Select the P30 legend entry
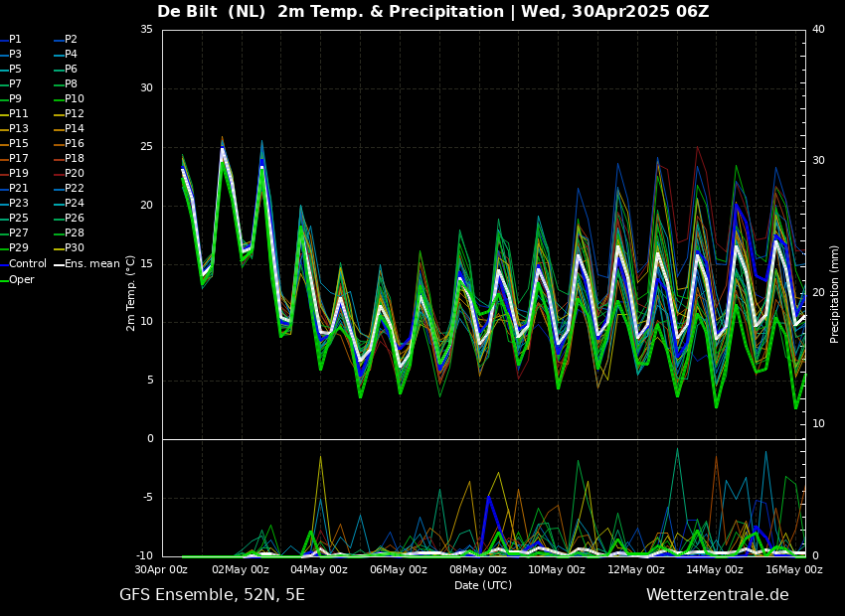 pos(75,248)
